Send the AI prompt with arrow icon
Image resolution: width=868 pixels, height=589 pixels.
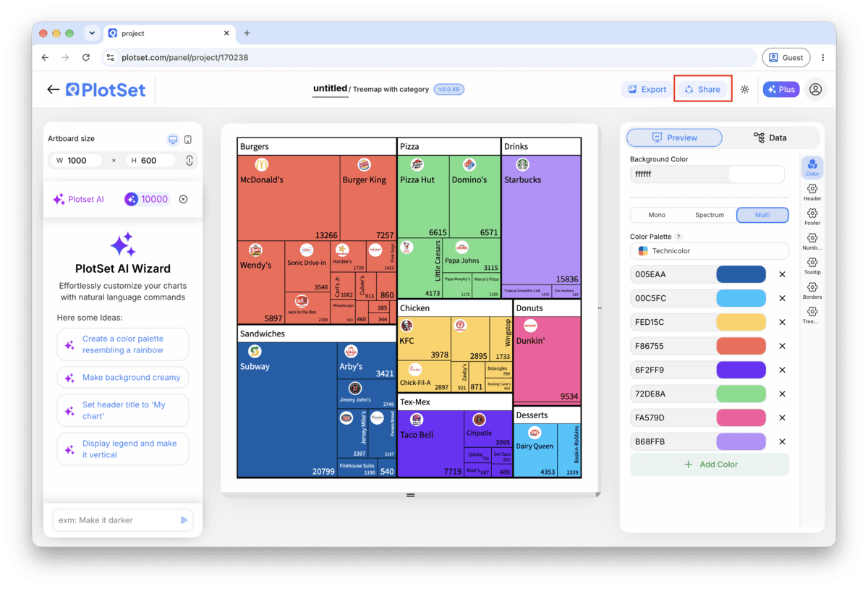click(x=184, y=520)
